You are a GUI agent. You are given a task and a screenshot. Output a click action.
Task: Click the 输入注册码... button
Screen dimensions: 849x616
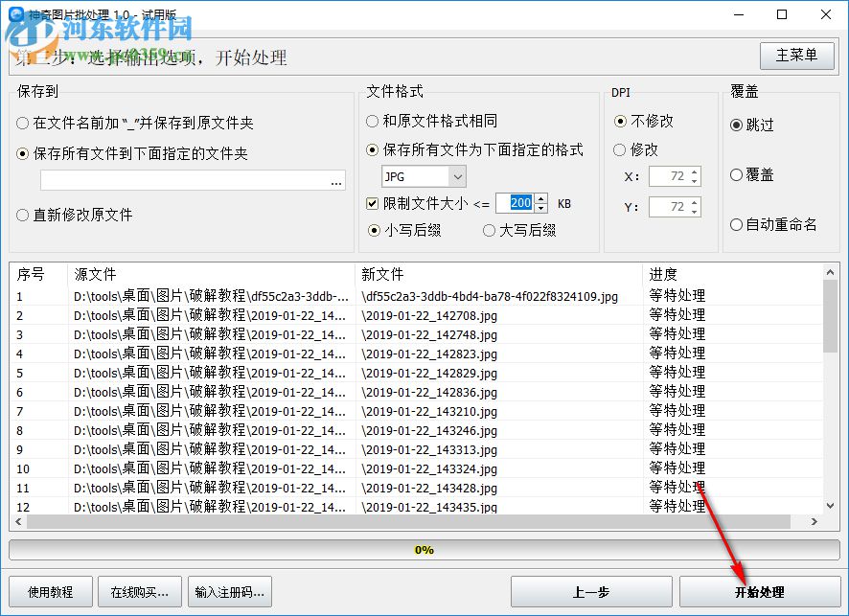[230, 592]
